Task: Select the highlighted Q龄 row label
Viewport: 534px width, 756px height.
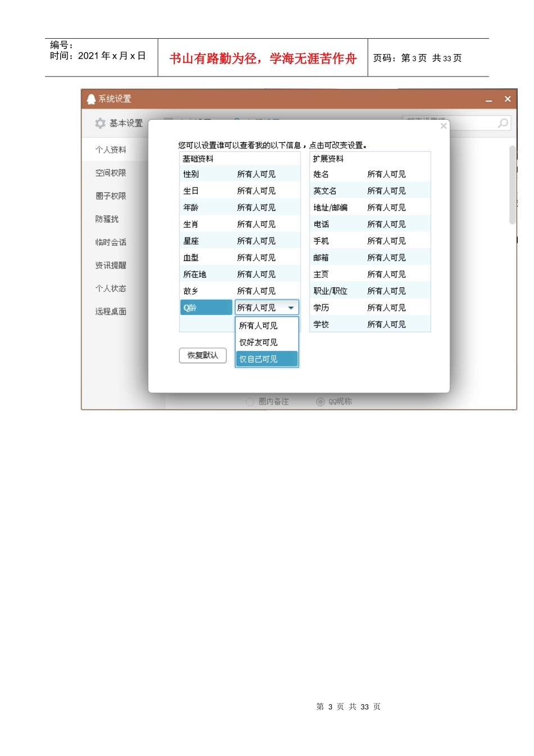Action: [x=206, y=308]
